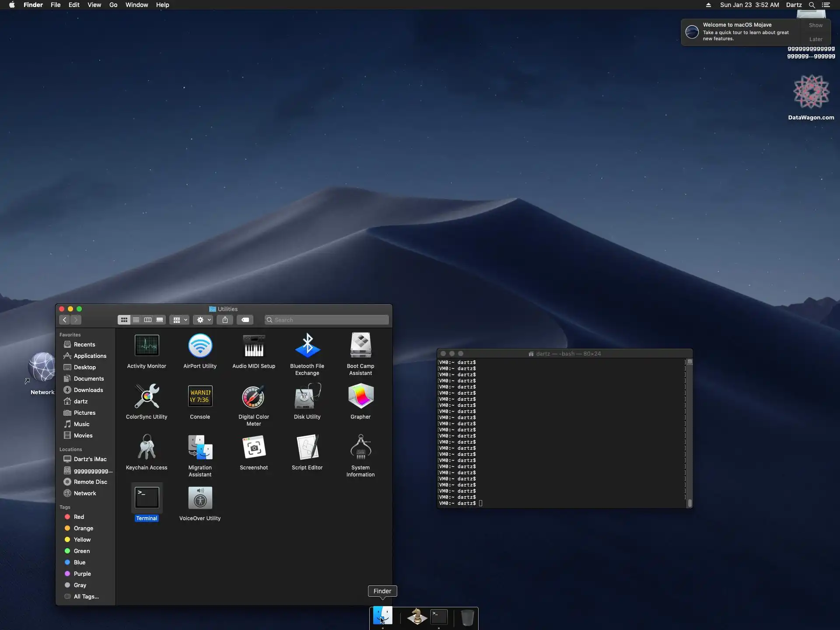Open Terminal from the Dock
The height and width of the screenshot is (630, 840).
pos(439,617)
